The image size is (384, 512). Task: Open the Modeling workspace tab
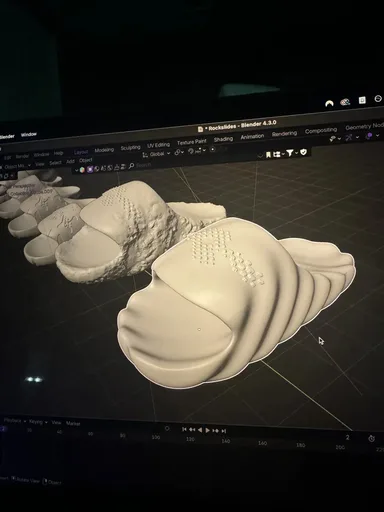[x=104, y=150]
